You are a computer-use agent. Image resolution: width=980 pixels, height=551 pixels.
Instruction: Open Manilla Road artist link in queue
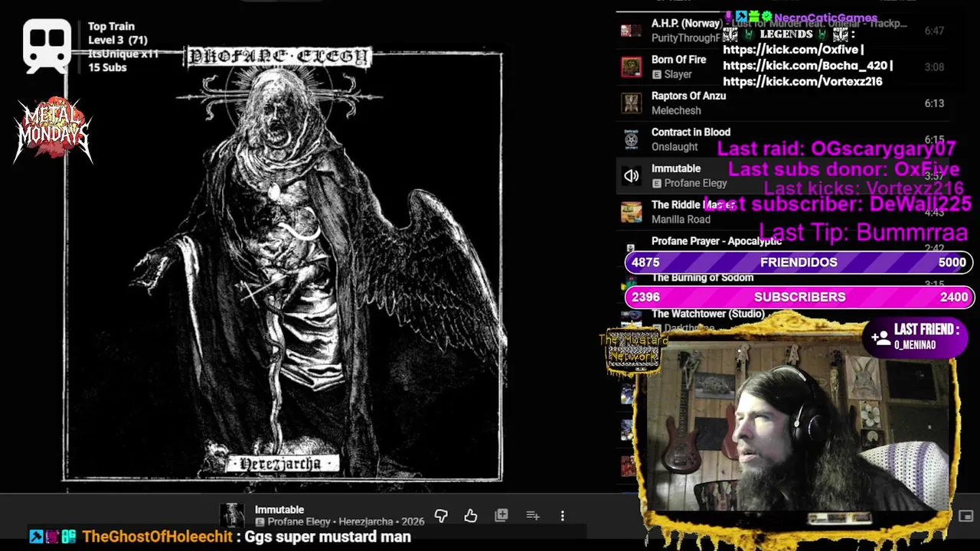[x=681, y=220]
